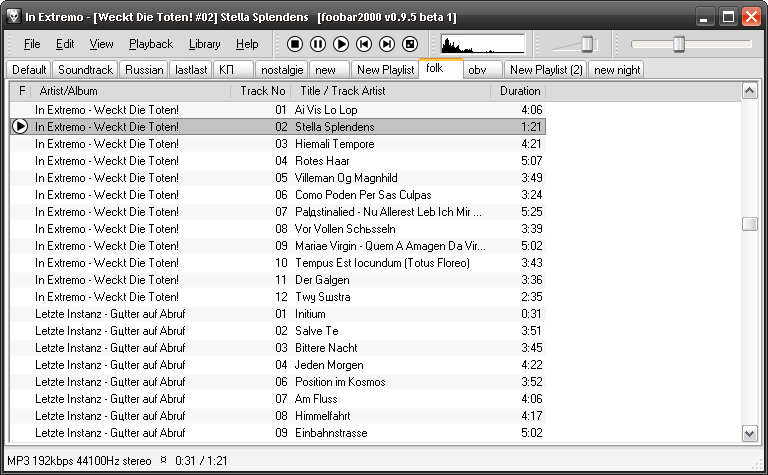Select track Der Galgen
Image resolution: width=768 pixels, height=475 pixels.
(278, 280)
